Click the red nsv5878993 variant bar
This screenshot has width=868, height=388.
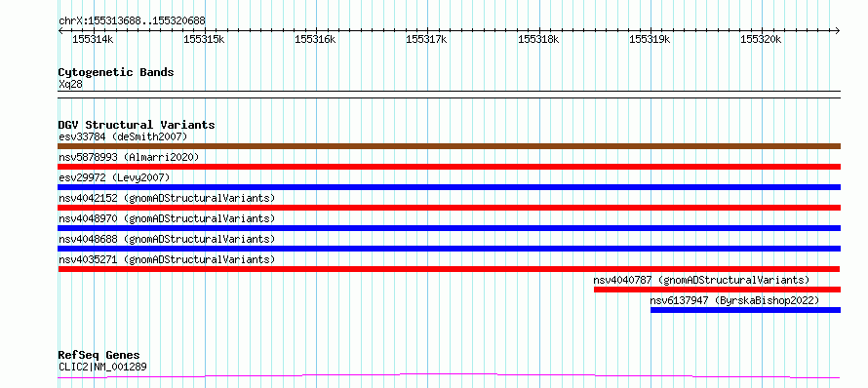(449, 167)
